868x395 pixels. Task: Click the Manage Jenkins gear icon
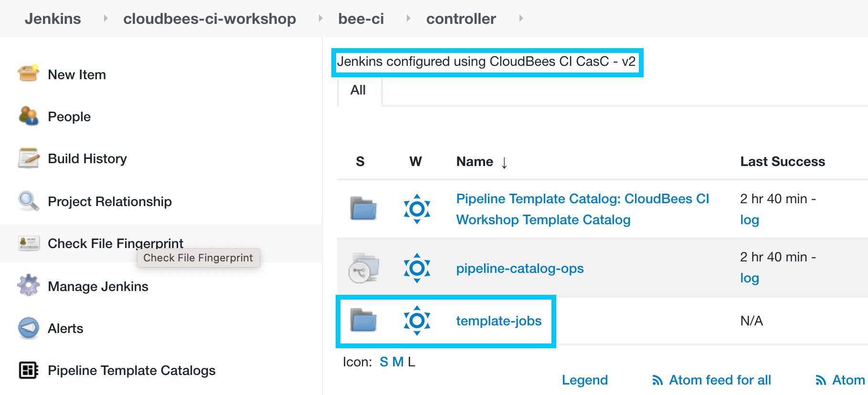(28, 285)
